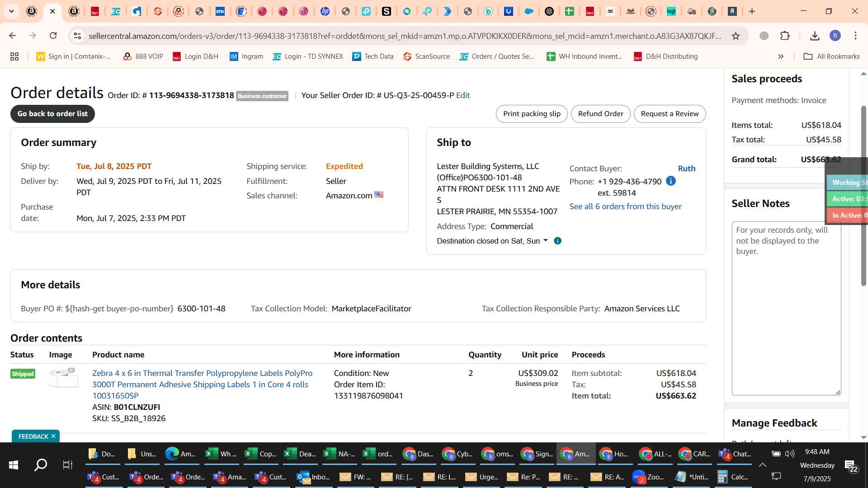The image size is (868, 488).
Task: Open the Tech Data bookmark
Action: [x=373, y=56]
